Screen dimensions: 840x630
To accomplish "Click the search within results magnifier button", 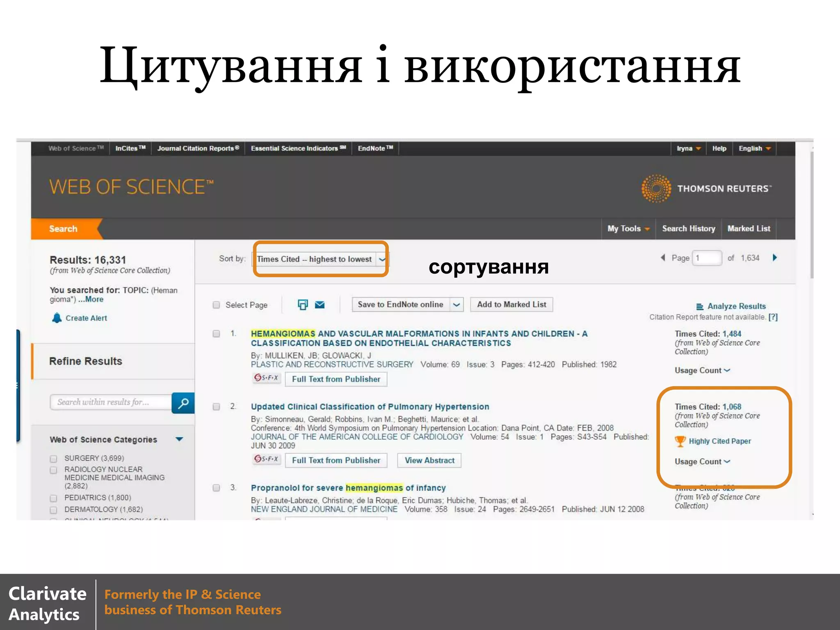I will click(183, 403).
